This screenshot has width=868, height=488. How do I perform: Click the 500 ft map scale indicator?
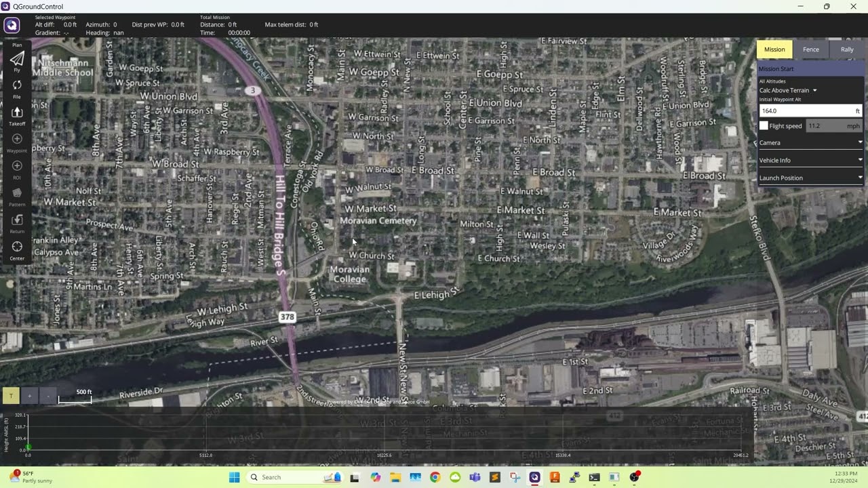75,396
